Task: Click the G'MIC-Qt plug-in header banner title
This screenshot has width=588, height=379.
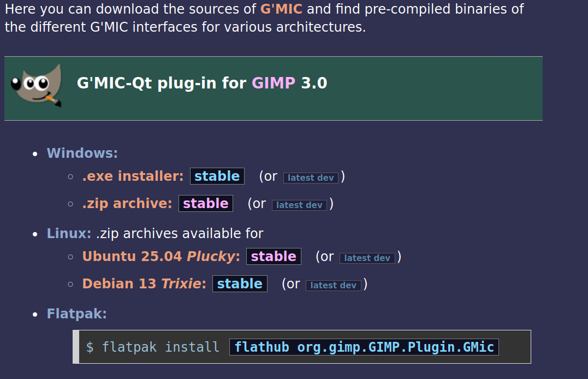Action: tap(202, 83)
